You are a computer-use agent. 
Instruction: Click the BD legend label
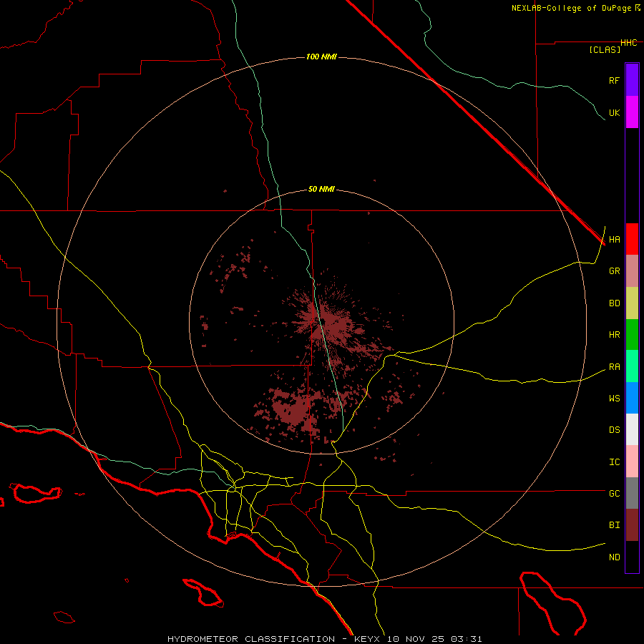[x=614, y=303]
